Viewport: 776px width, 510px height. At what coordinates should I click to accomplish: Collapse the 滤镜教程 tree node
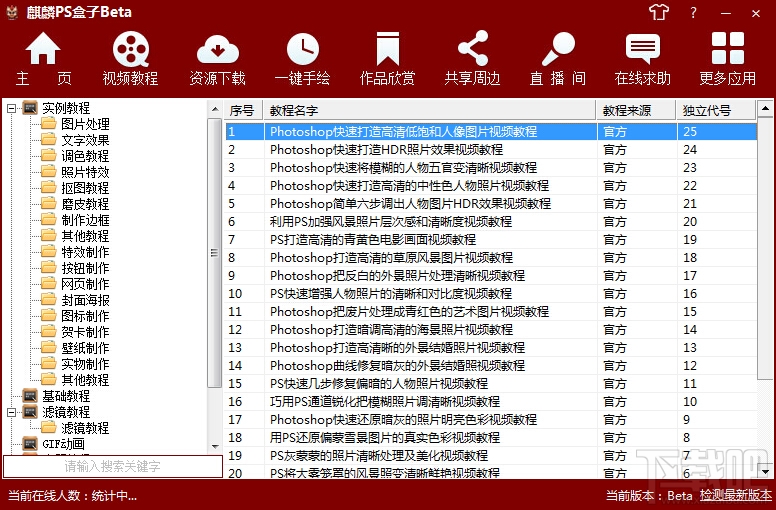pyautogui.click(x=11, y=412)
